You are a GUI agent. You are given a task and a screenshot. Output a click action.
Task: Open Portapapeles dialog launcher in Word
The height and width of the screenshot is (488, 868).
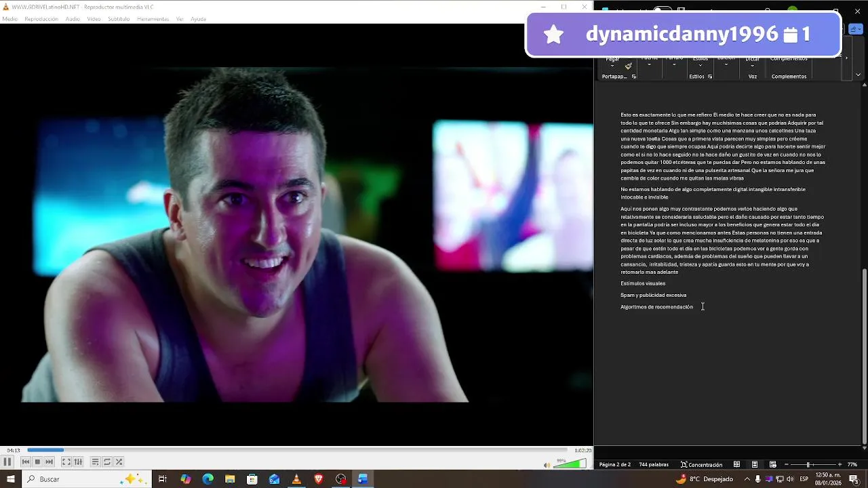click(634, 77)
